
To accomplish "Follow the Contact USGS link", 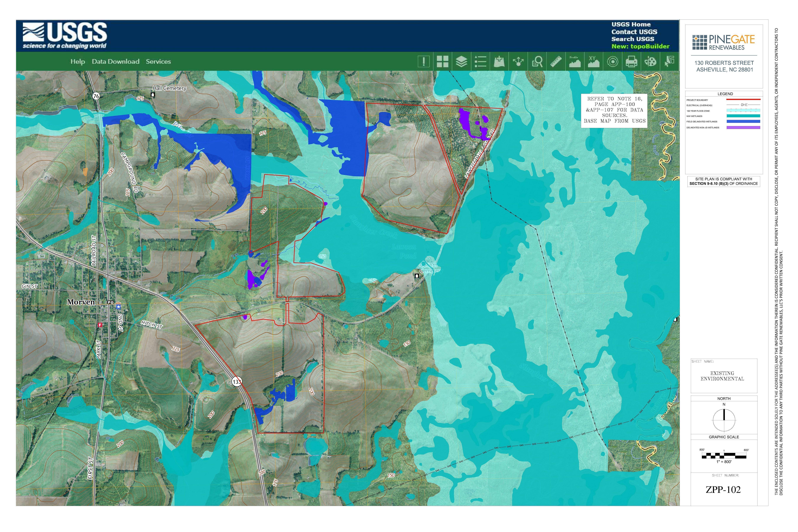I will (634, 32).
